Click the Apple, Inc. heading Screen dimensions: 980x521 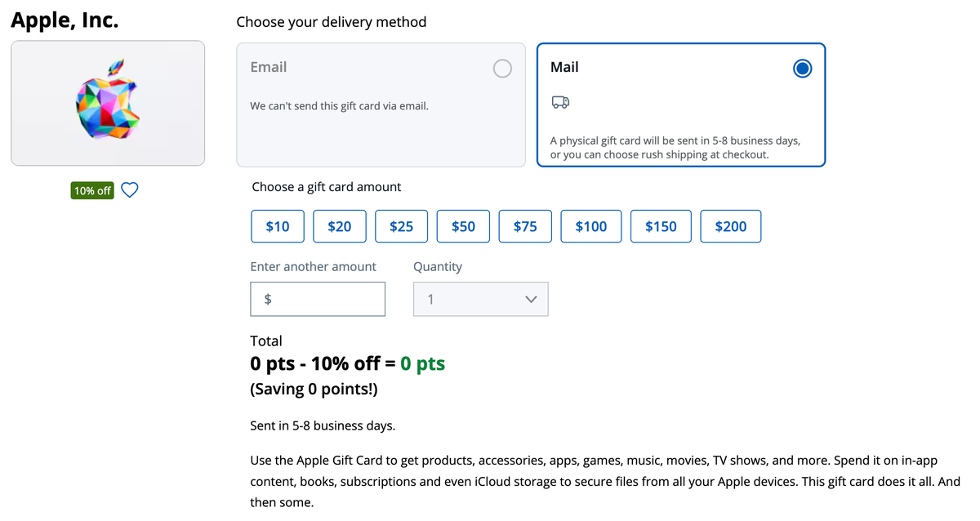[65, 20]
